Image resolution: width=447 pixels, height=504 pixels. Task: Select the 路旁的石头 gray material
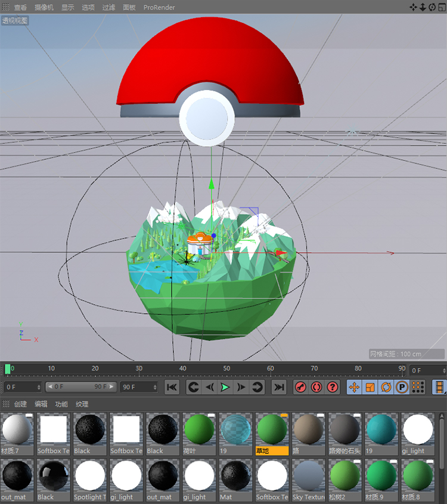pos(345,434)
